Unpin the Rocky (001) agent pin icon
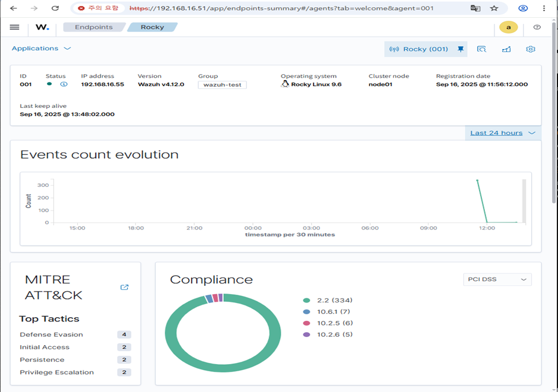558x392 pixels. click(x=461, y=49)
